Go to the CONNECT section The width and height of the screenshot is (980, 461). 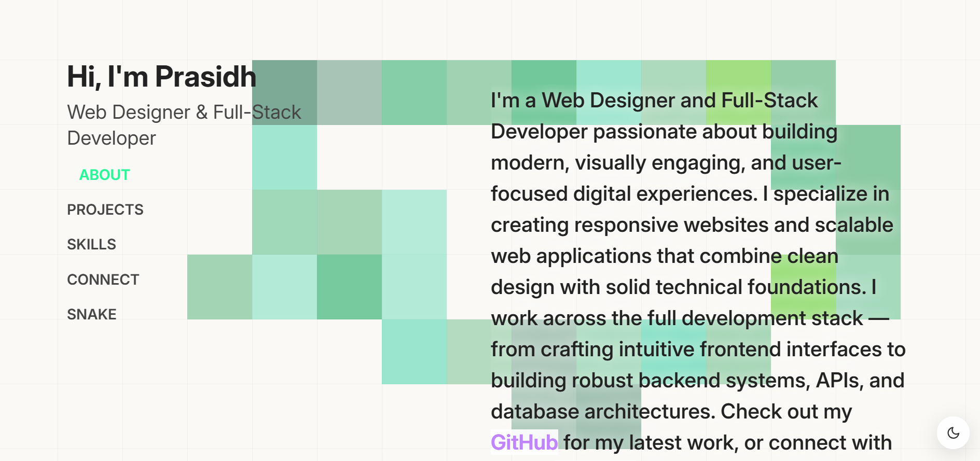(x=103, y=279)
